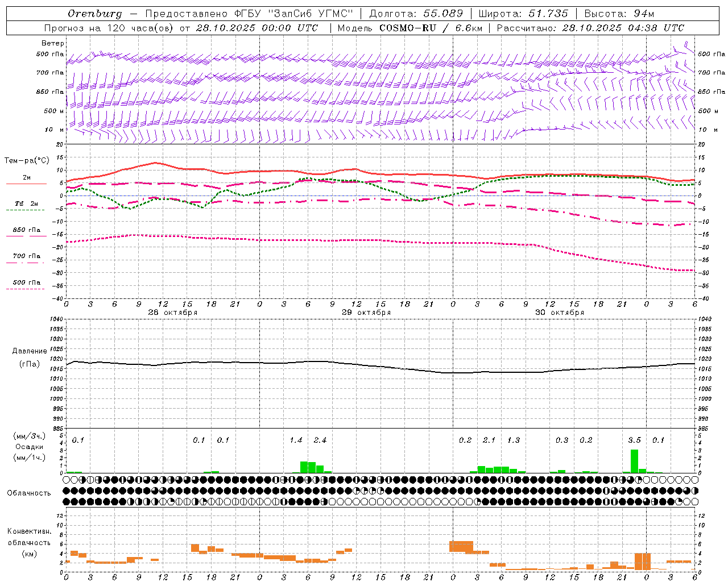
Task: Click the tallest green precipitation bar
Action: point(634,461)
